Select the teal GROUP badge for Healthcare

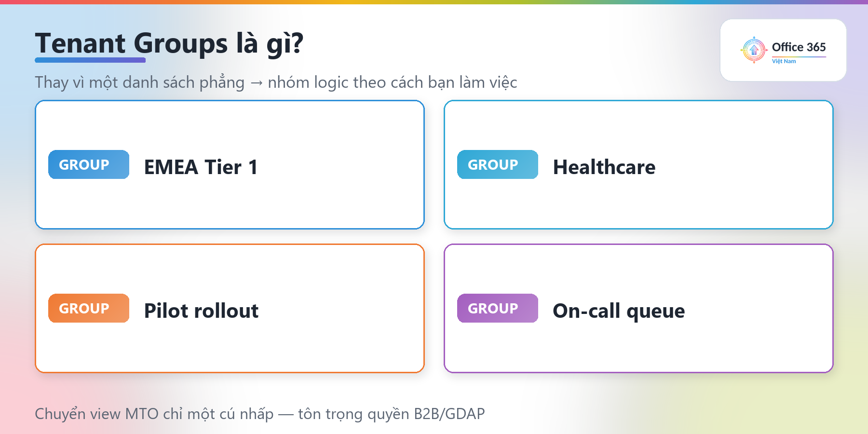pos(498,164)
